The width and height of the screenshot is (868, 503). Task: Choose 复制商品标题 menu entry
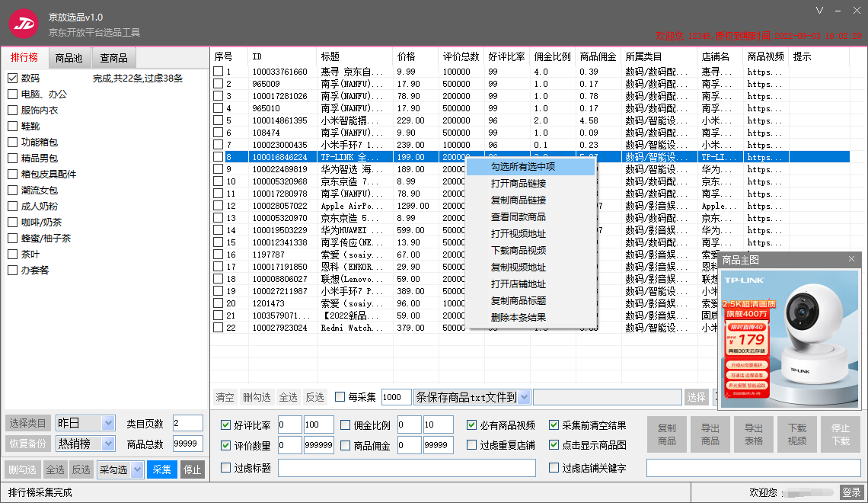[531, 301]
